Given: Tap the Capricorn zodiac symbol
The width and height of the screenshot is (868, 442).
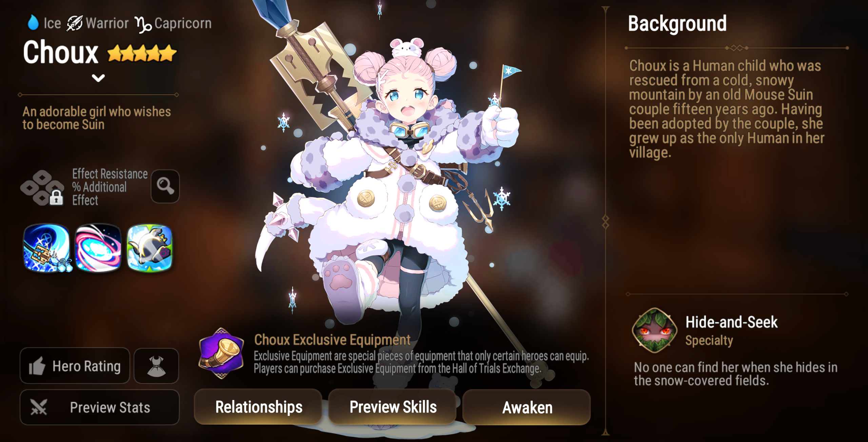Looking at the screenshot, I should (143, 24).
